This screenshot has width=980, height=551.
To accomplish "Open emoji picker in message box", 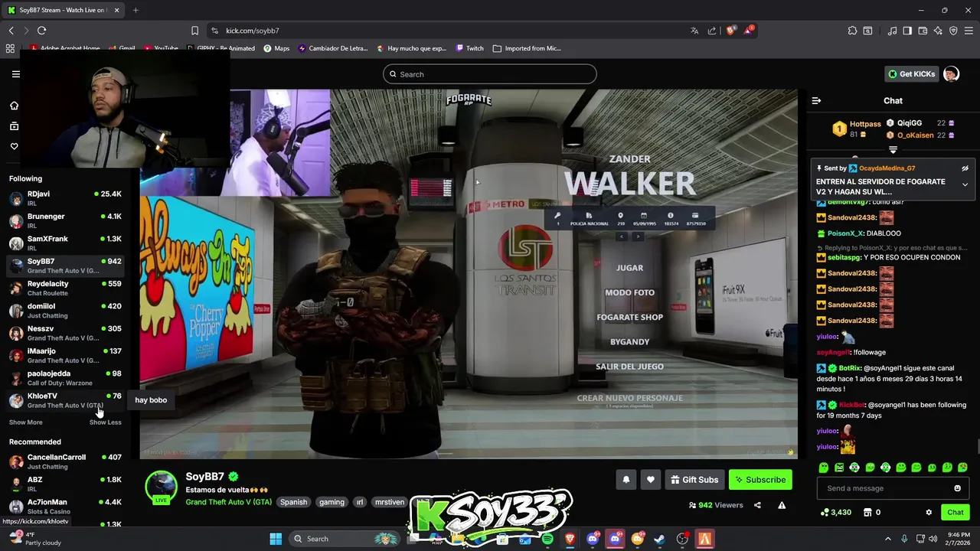I will (957, 488).
